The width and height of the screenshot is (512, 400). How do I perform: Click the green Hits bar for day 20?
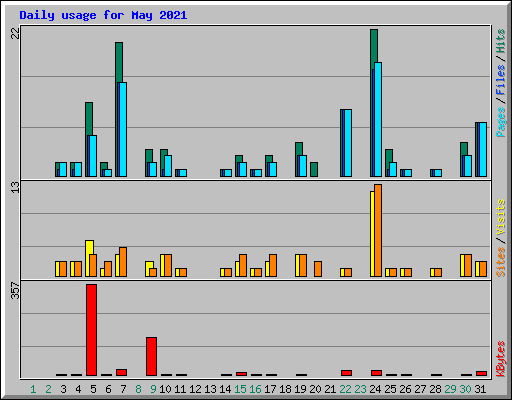pyautogui.click(x=314, y=170)
